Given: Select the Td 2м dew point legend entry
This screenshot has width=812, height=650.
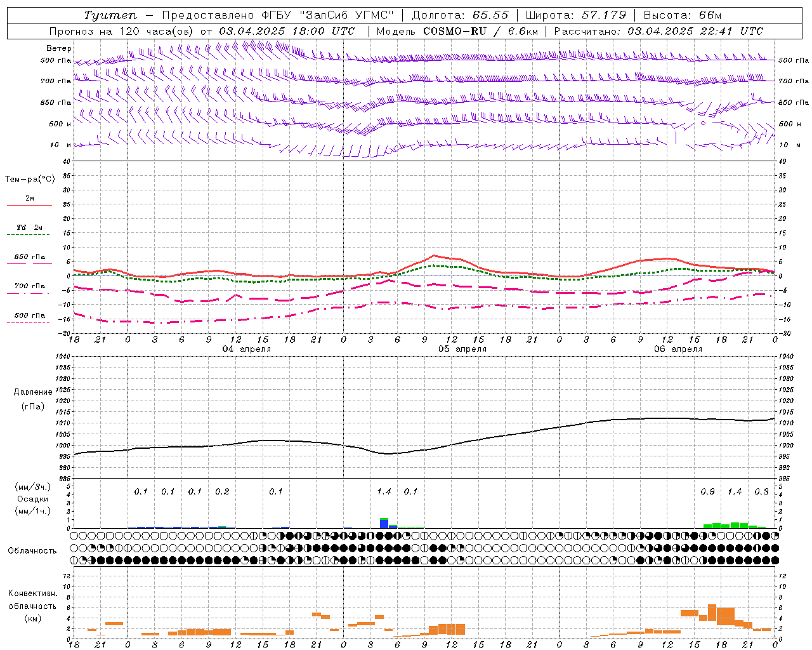Looking at the screenshot, I should (30, 227).
